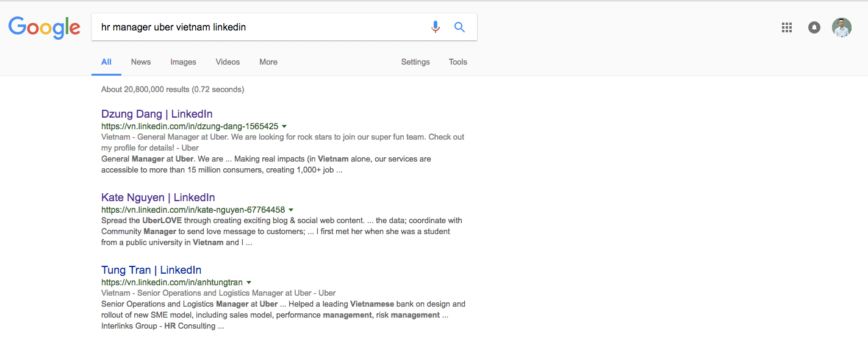868x342 pixels.
Task: Go to Google home via logo
Action: coord(45,27)
